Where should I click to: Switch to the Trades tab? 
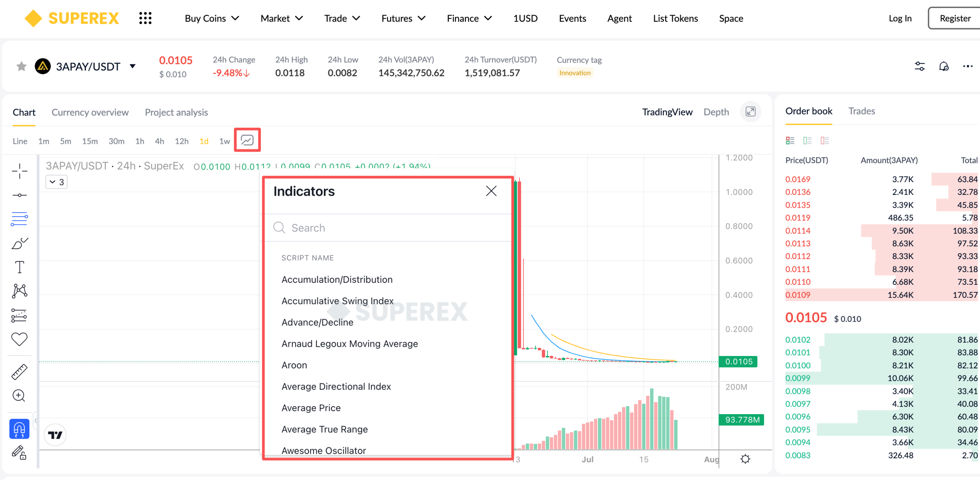tap(861, 111)
